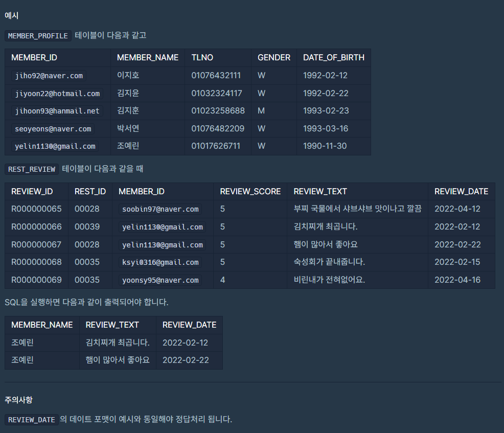Select the soobin97@naver.com cell
Image resolution: width=504 pixels, height=433 pixels.
click(161, 209)
